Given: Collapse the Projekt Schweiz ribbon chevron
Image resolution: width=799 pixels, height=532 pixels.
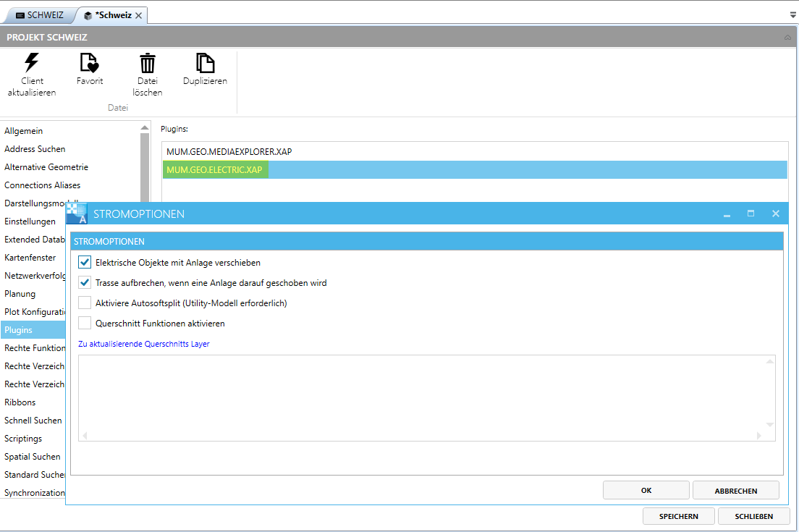Looking at the screenshot, I should click(787, 37).
